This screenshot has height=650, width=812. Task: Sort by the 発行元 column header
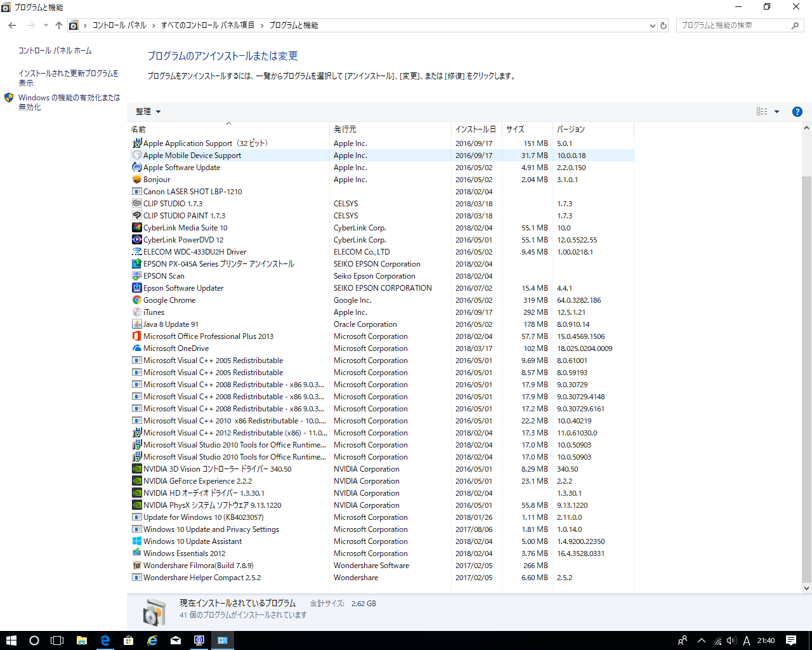point(390,129)
